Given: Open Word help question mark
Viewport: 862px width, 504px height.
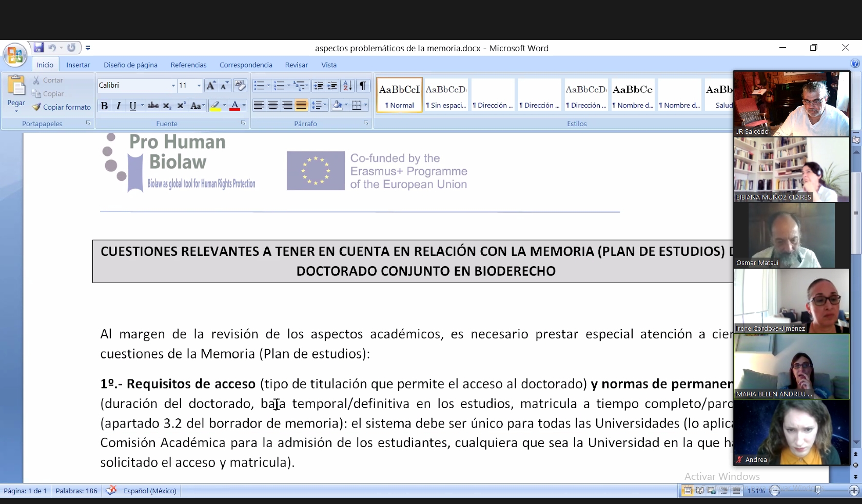Looking at the screenshot, I should [x=855, y=64].
